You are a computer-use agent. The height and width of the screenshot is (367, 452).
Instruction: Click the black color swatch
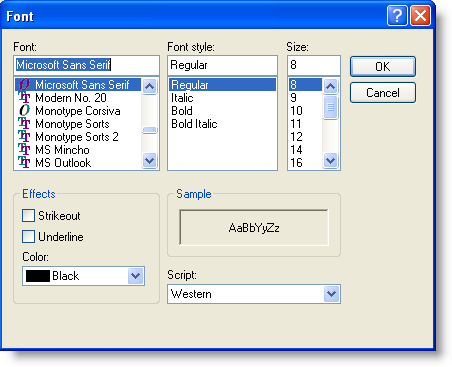tap(38, 276)
